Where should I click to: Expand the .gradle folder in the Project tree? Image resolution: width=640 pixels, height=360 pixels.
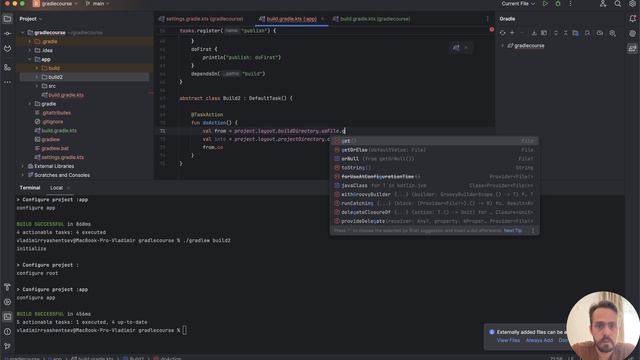pos(29,42)
